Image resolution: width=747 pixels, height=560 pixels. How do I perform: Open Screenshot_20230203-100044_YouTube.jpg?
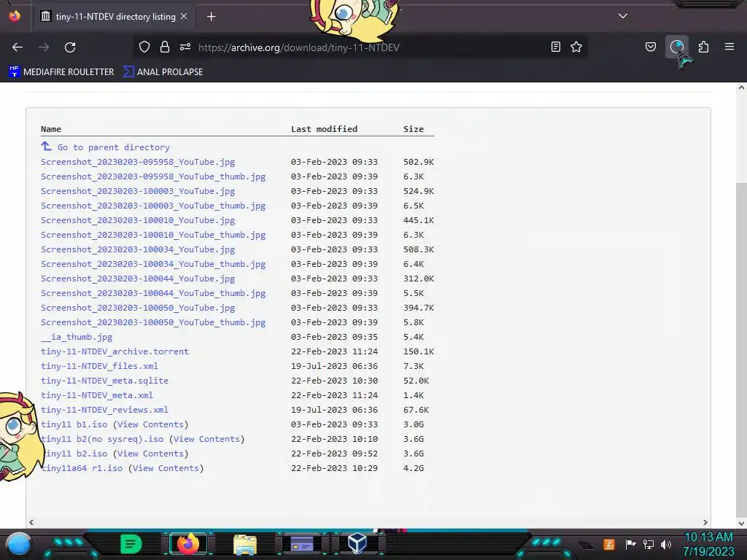(138, 279)
